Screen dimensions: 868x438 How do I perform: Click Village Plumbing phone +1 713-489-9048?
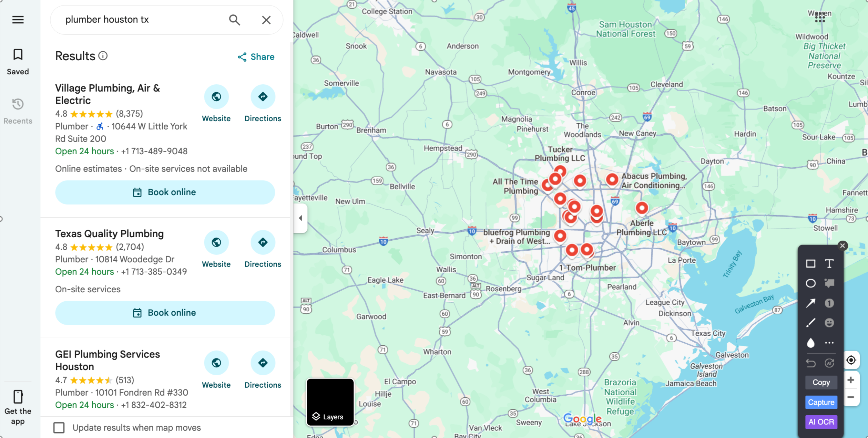click(x=154, y=151)
